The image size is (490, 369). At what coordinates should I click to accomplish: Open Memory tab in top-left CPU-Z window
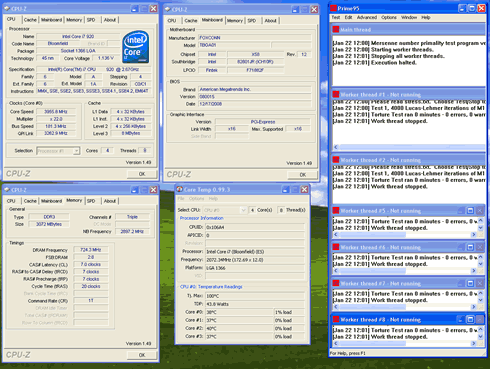74,20
